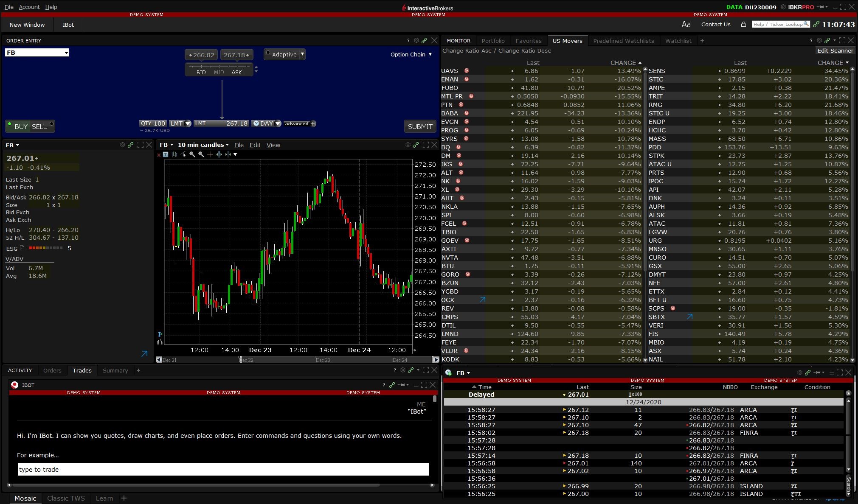Click the chart panel link chain icon
This screenshot has width=858, height=504.
click(416, 145)
